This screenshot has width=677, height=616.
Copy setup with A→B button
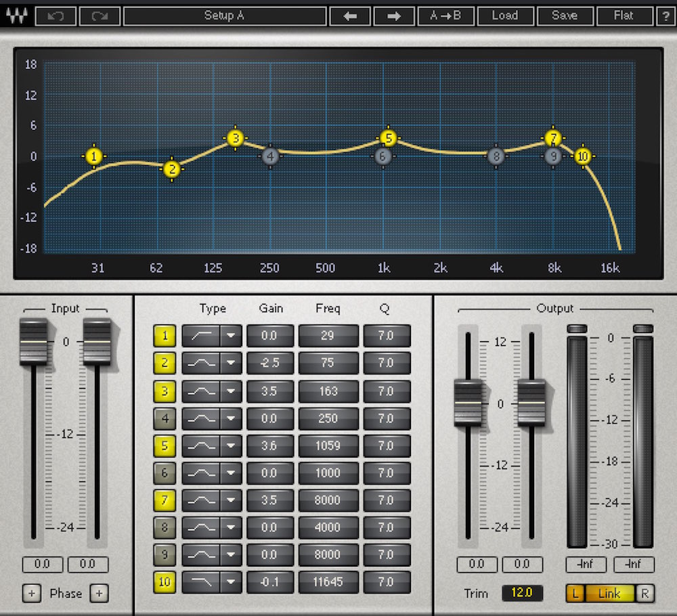coord(446,16)
